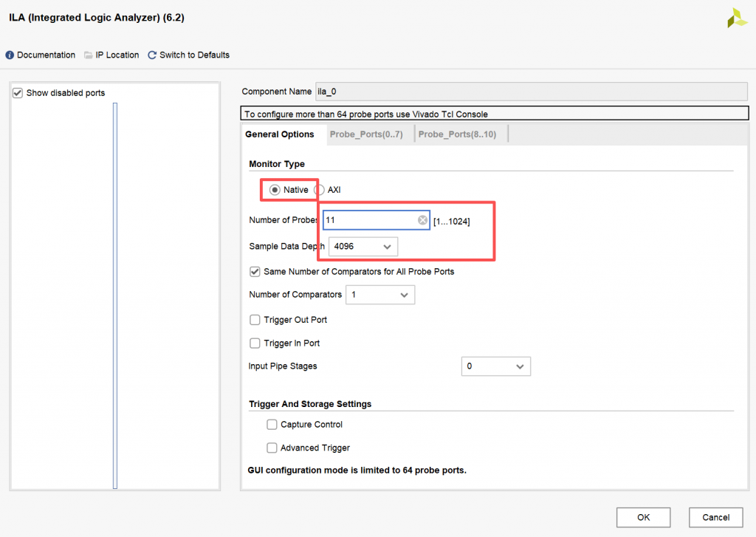
Task: Click into the Component Name field
Action: pos(532,92)
